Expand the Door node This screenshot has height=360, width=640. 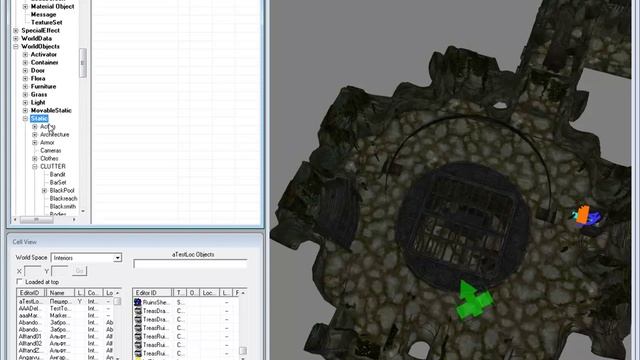pos(25,71)
